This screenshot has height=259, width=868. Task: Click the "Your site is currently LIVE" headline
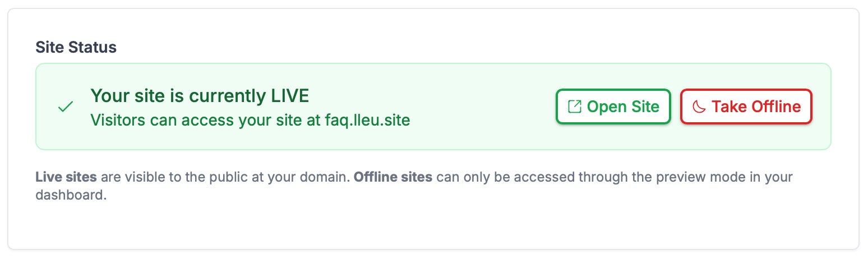(200, 96)
